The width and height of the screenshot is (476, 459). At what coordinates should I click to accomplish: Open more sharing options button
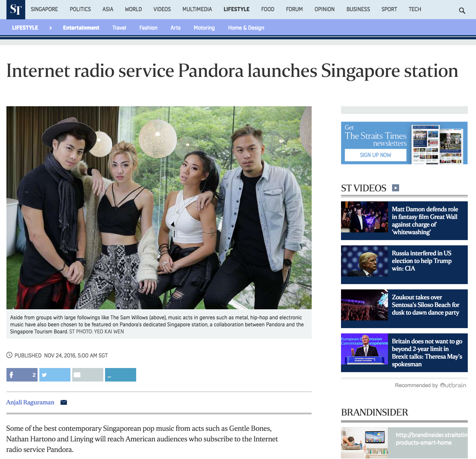121,375
